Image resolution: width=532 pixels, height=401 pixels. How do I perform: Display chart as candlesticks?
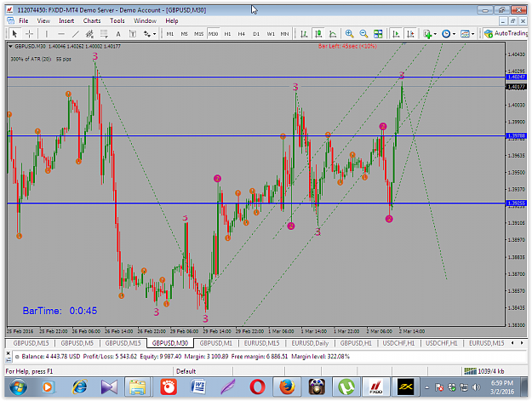click(318, 33)
